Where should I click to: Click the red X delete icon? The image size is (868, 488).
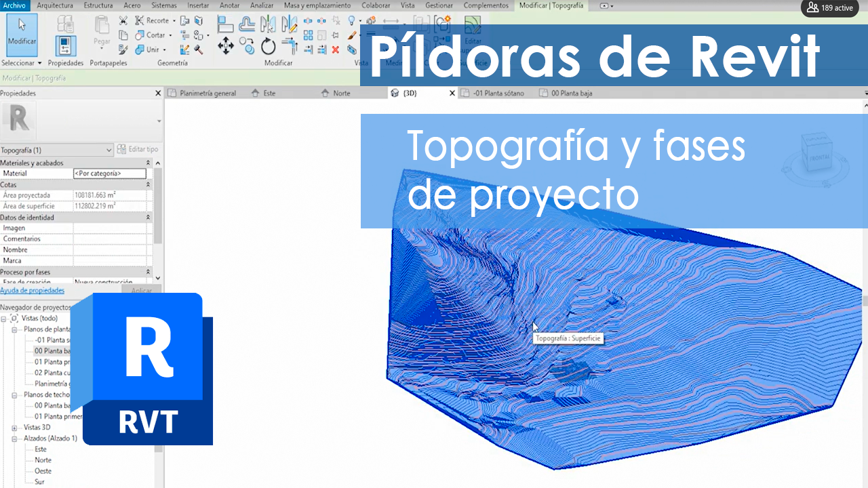(x=336, y=49)
